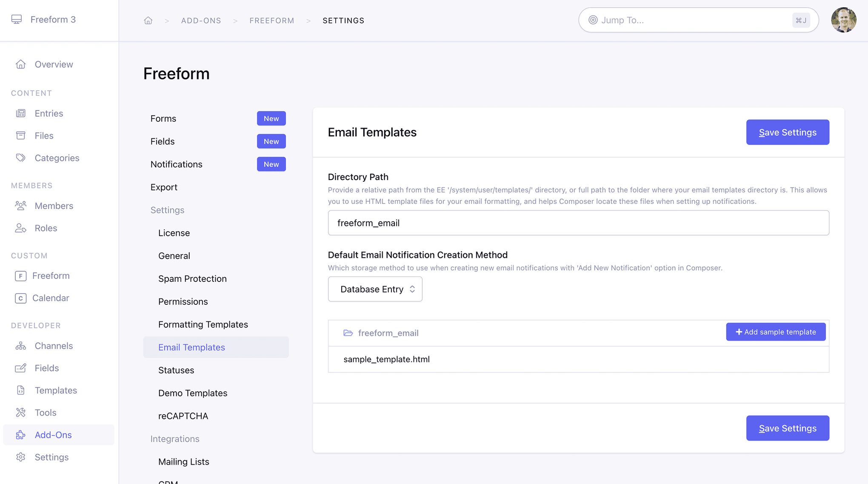
Task: Click Save Settings at the top
Action: [x=788, y=132]
